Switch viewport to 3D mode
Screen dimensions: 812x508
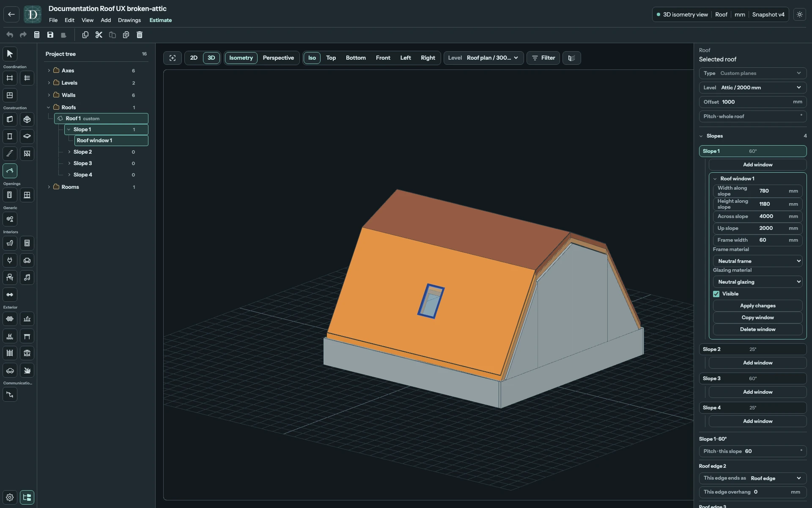211,58
